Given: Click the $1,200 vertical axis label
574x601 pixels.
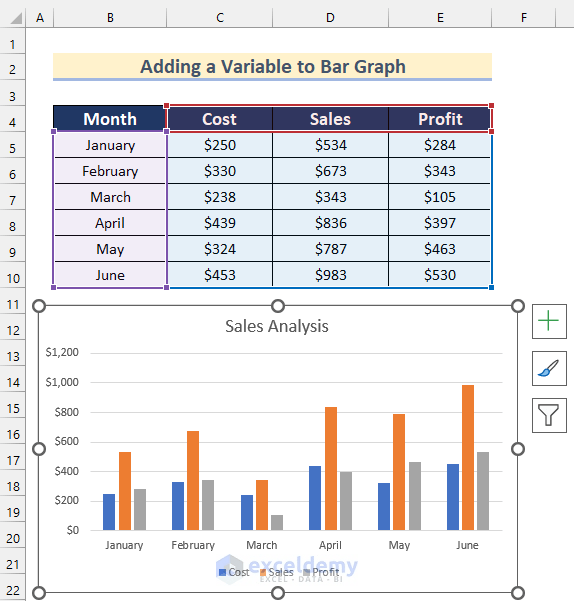Looking at the screenshot, I should pyautogui.click(x=62, y=352).
